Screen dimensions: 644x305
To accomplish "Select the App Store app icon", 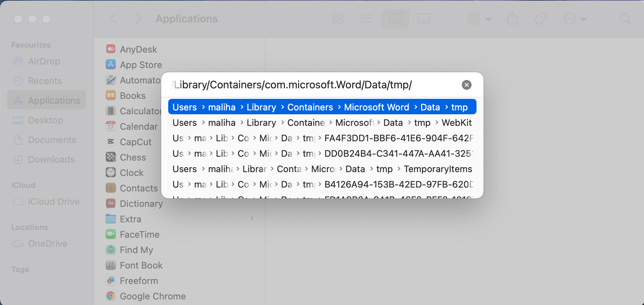I will pyautogui.click(x=111, y=65).
